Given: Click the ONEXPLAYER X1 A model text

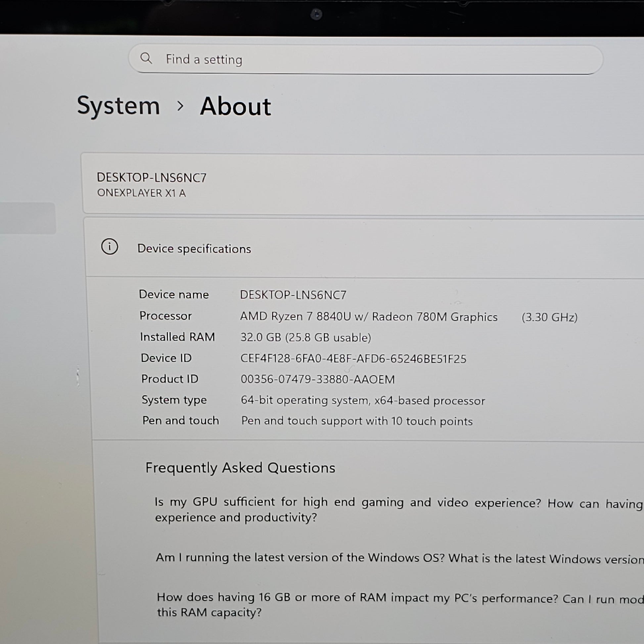Looking at the screenshot, I should click(x=141, y=193).
